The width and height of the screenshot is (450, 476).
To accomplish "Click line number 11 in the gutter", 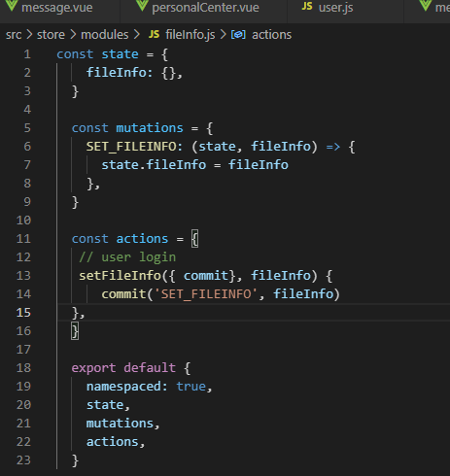I will pyautogui.click(x=23, y=239).
